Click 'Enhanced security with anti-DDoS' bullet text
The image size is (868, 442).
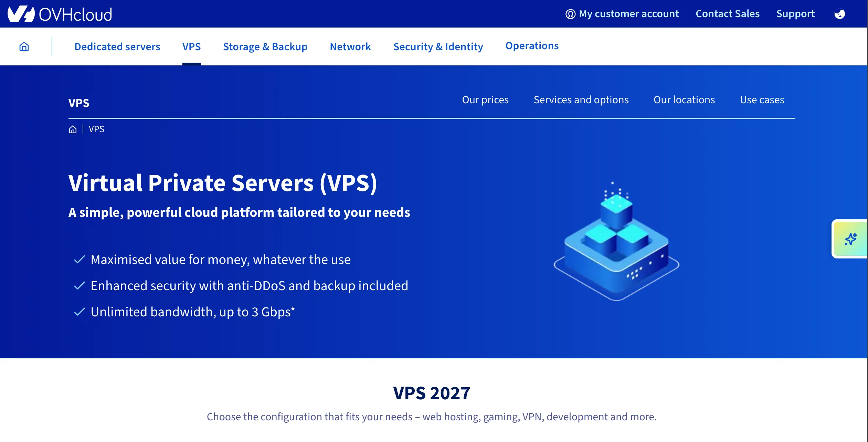(249, 286)
